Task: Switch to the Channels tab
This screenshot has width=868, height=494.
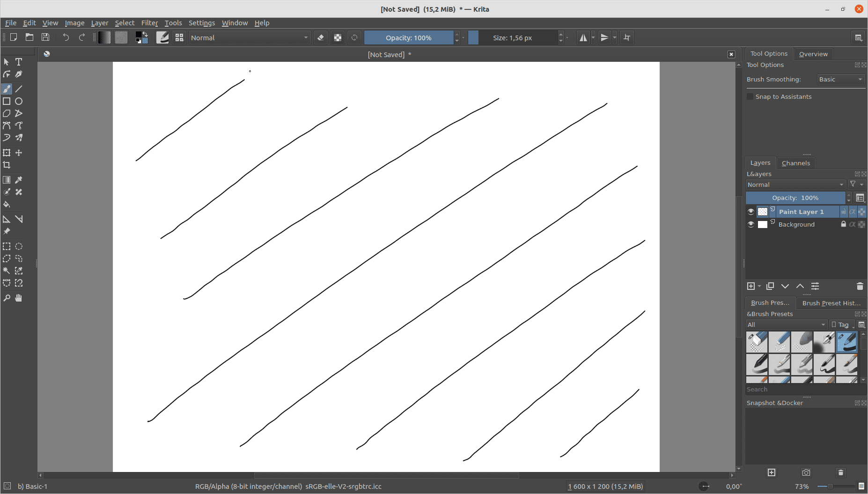Action: (795, 163)
